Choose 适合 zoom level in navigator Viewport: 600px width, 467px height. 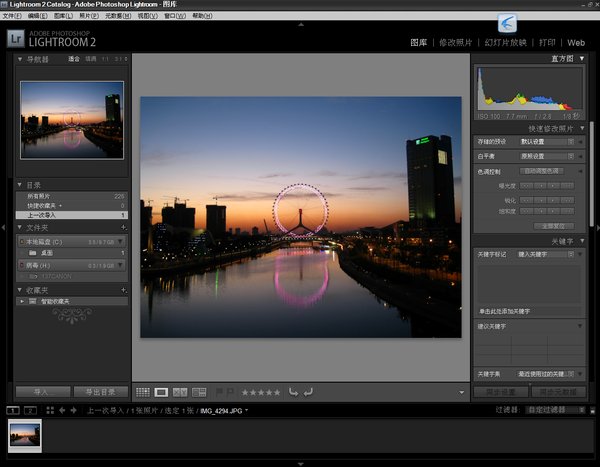point(73,59)
